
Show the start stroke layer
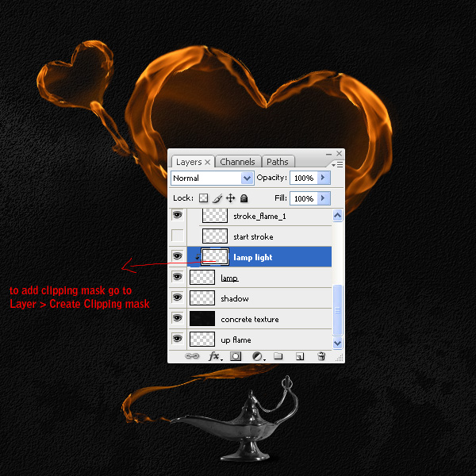[x=178, y=236]
